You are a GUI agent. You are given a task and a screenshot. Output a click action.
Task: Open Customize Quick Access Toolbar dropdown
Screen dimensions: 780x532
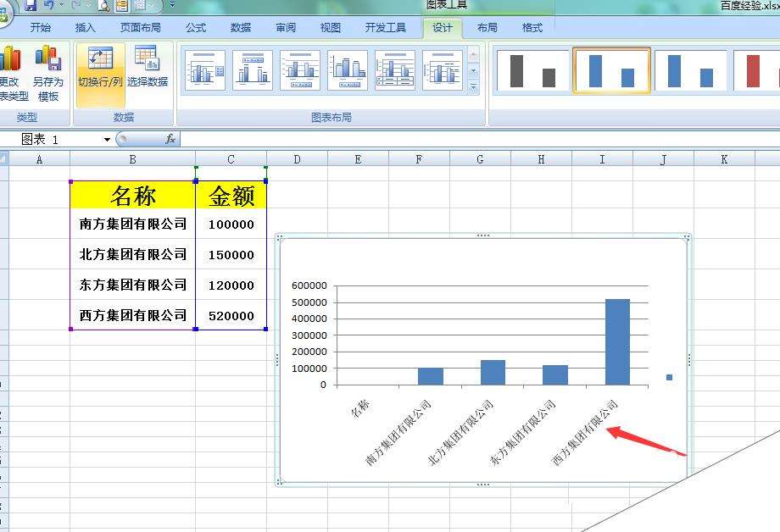(172, 5)
